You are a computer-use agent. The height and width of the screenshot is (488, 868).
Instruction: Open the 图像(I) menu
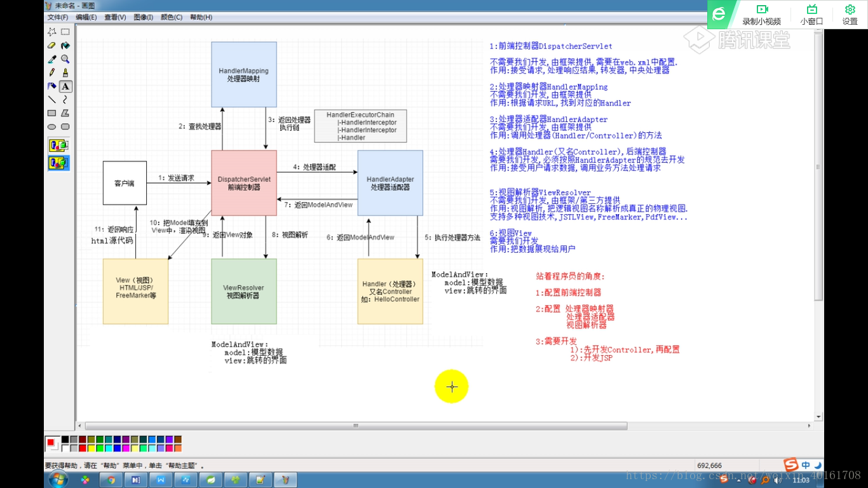(144, 17)
